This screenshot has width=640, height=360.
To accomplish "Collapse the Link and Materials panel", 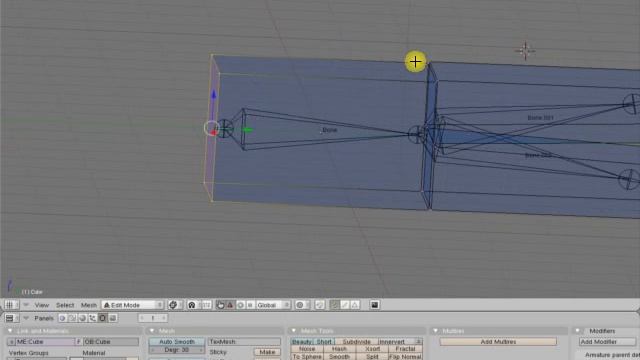I will (10, 331).
